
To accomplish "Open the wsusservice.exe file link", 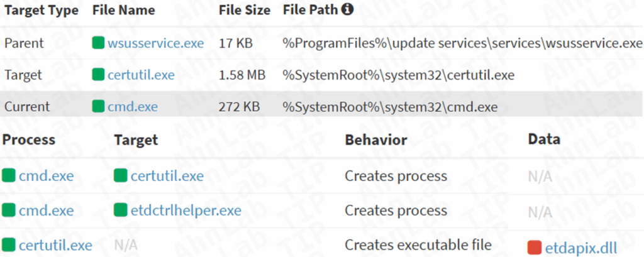I will point(155,43).
